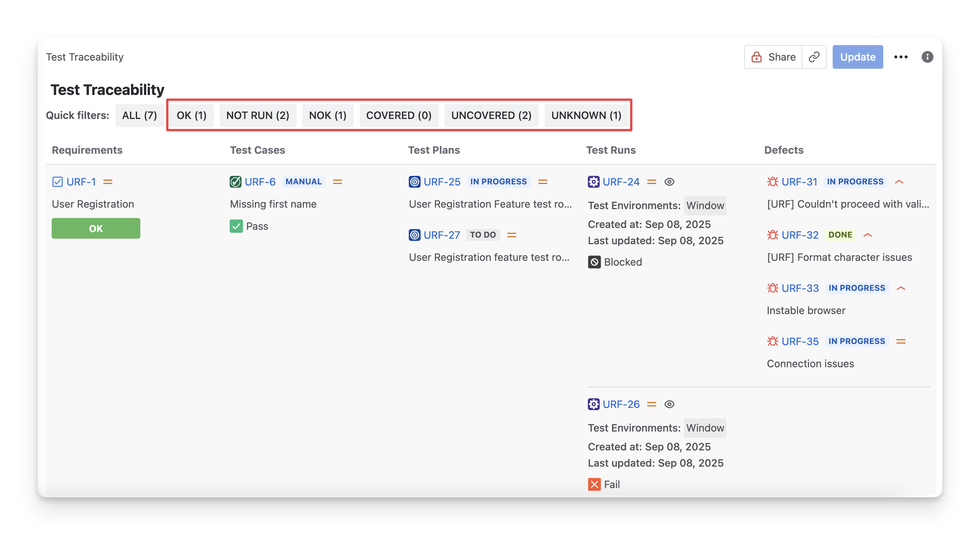Click the Window test environment tag of URF-24
Image resolution: width=980 pixels, height=535 pixels.
[705, 206]
